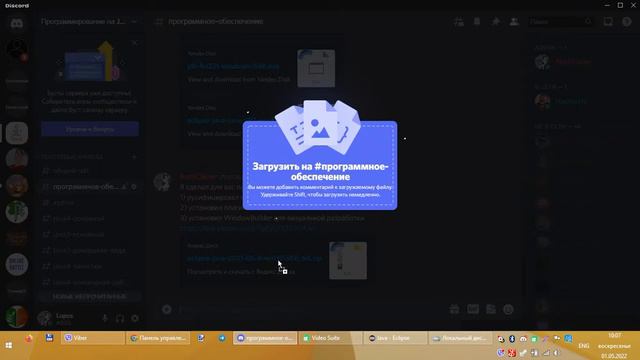
Task: Open the Threads icon in channel header
Action: 458,22
